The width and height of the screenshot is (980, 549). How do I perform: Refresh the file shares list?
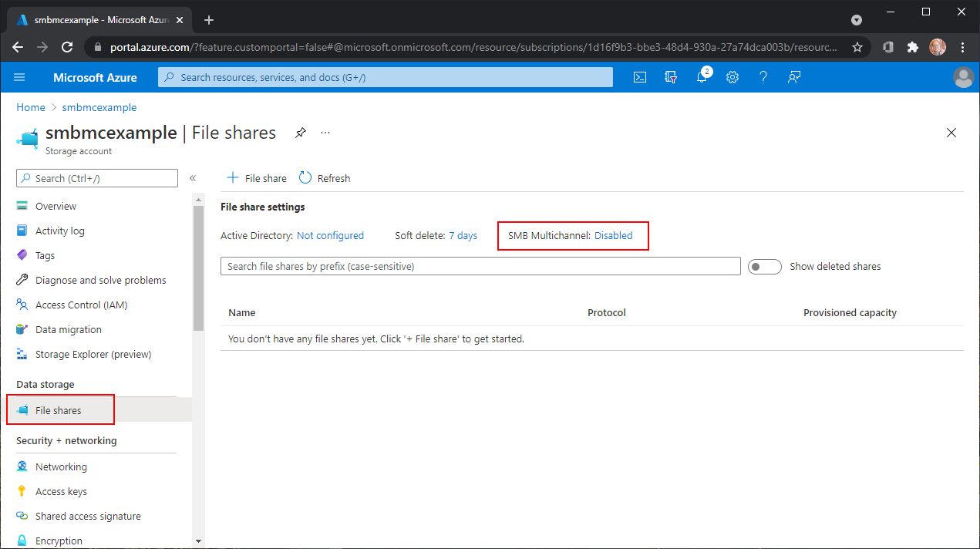point(325,178)
